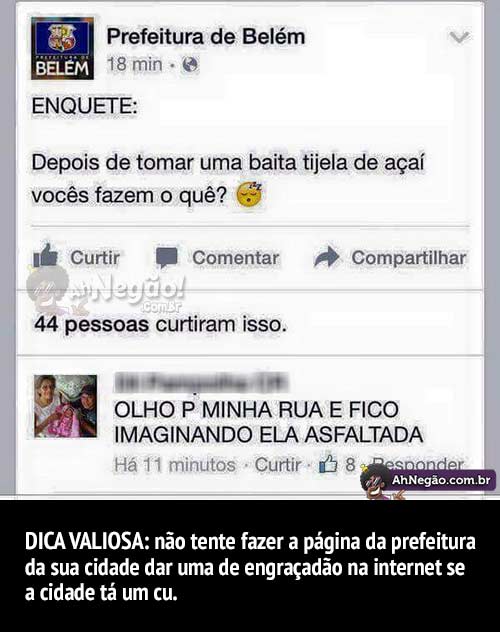Click the Compartilhar button text
500x632 pixels.
point(409,258)
